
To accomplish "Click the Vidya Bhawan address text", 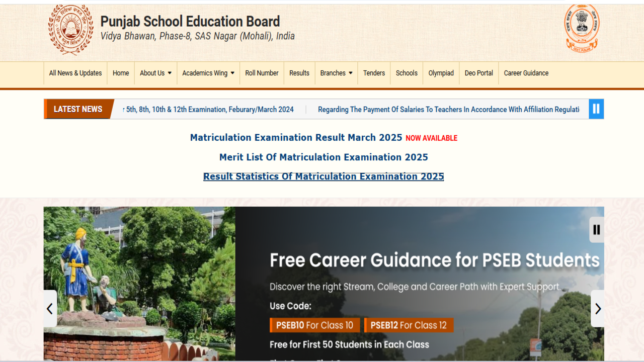I will click(x=198, y=36).
